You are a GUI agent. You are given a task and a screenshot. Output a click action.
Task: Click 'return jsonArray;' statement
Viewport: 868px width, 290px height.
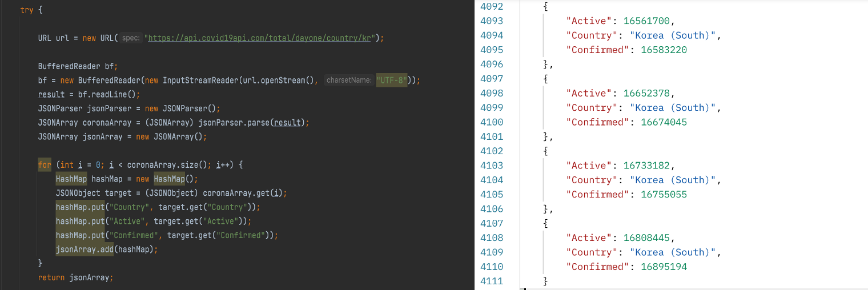[76, 277]
